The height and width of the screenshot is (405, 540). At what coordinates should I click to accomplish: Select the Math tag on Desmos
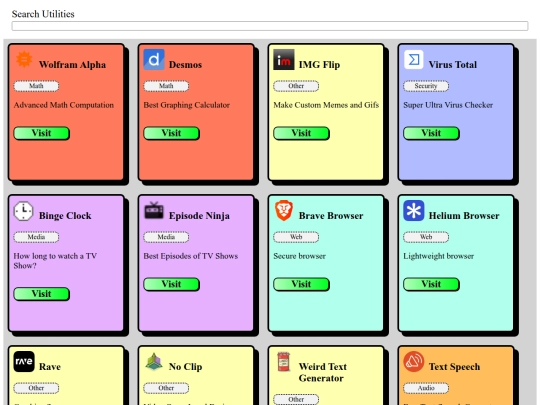(x=166, y=86)
